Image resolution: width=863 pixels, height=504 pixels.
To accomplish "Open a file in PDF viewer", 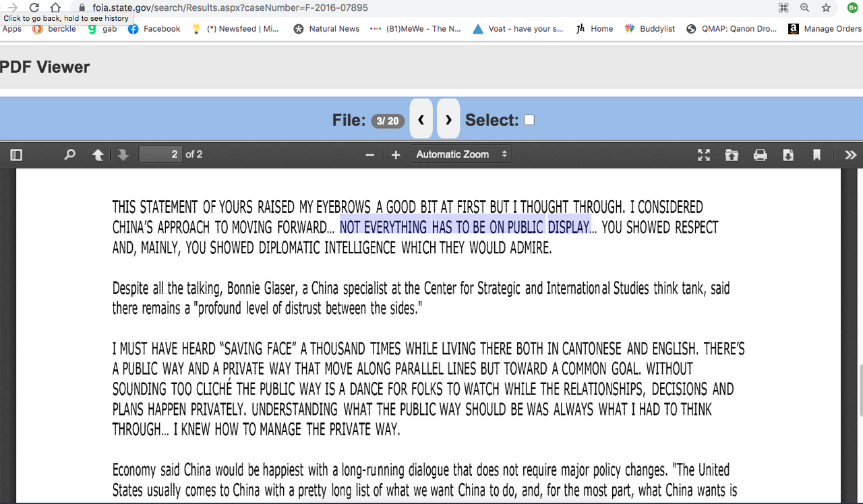I will [x=732, y=155].
